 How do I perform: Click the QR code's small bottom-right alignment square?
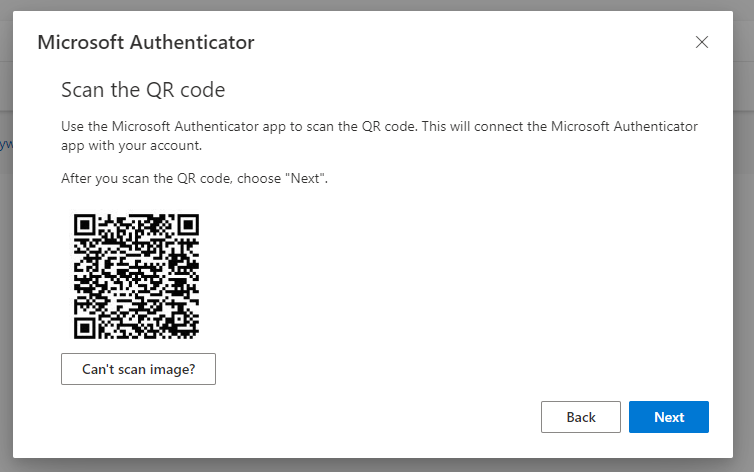179,319
